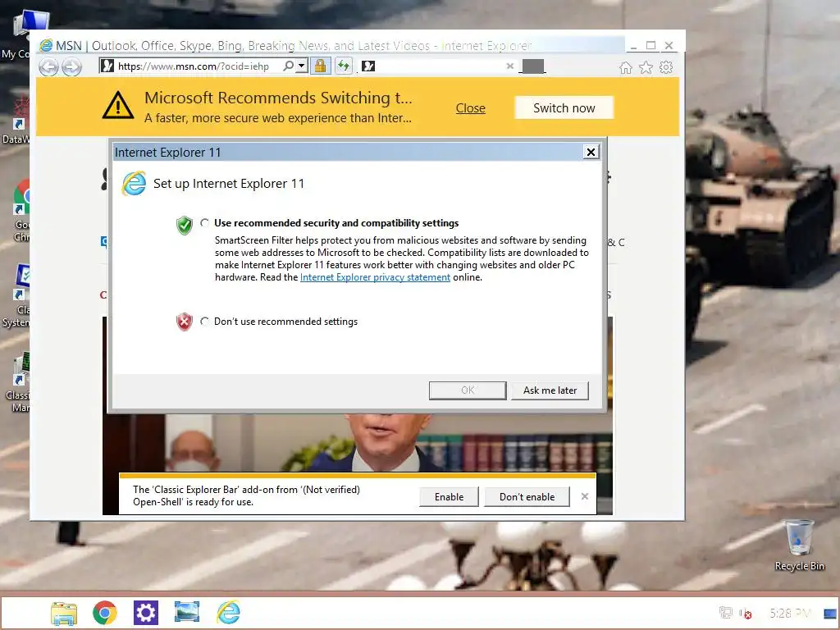Click the security lock icon
The height and width of the screenshot is (630, 840).
(x=321, y=66)
